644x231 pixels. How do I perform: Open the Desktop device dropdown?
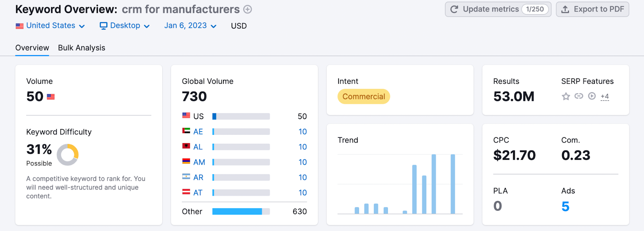(x=125, y=26)
